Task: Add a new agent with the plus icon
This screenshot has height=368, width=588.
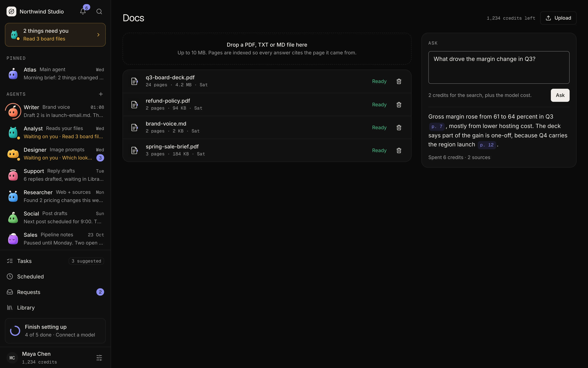Action: [101, 94]
